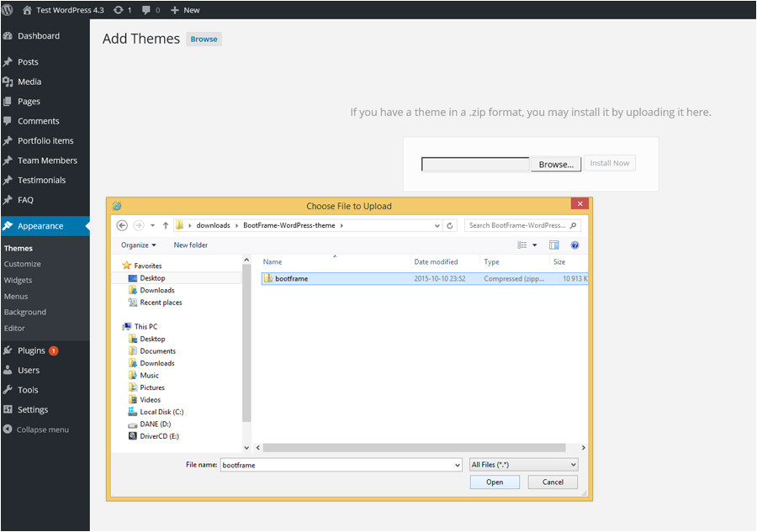Image resolution: width=757 pixels, height=532 pixels.
Task: Open Tools menu
Action: pos(28,390)
